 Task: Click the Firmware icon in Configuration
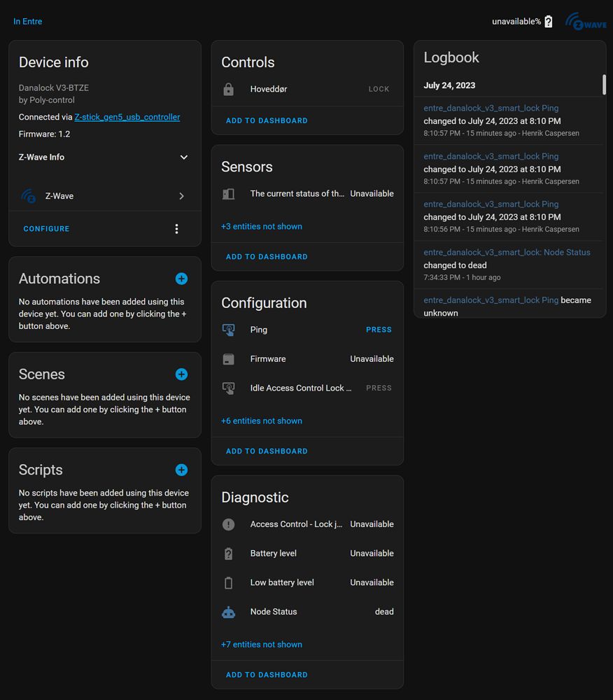tap(230, 358)
